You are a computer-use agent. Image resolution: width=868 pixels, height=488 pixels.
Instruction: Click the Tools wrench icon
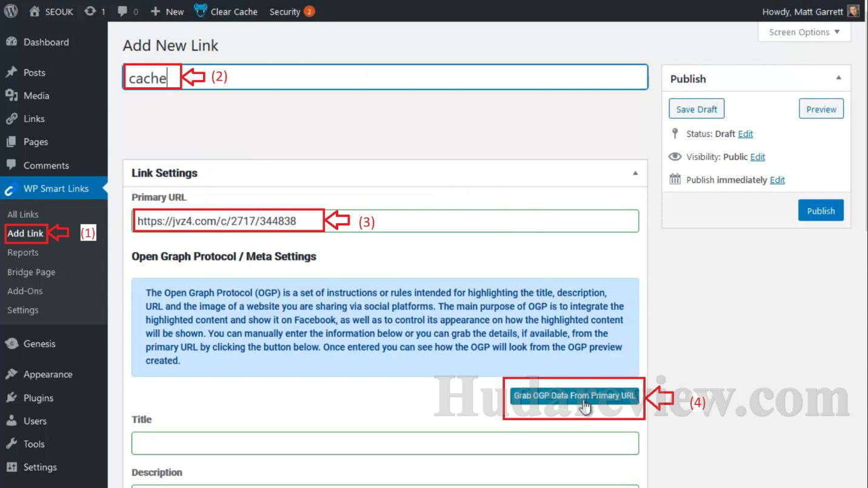coord(11,444)
